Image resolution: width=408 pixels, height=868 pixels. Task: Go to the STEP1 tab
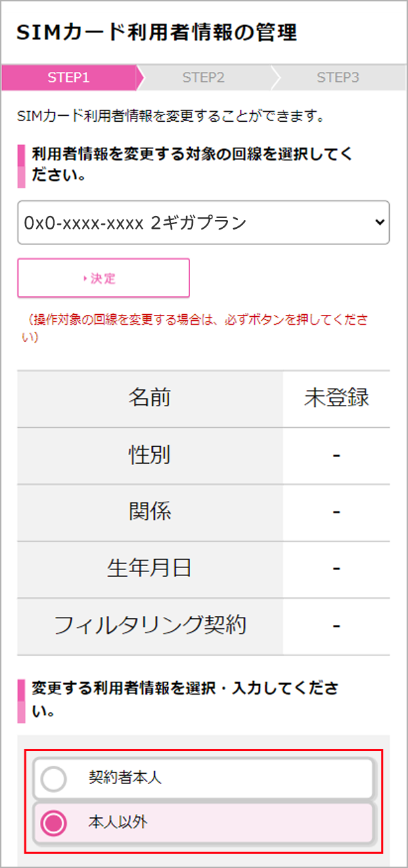68,78
